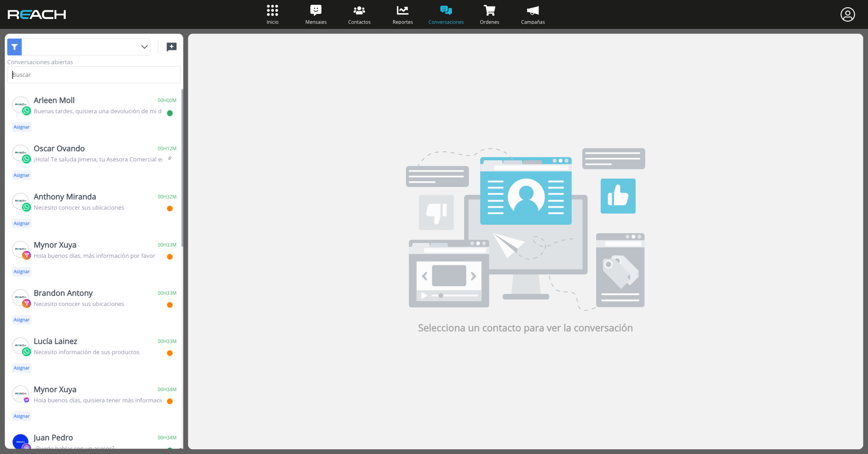The height and width of the screenshot is (454, 868).
Task: Select the Conversaciones tab
Action: [x=446, y=15]
